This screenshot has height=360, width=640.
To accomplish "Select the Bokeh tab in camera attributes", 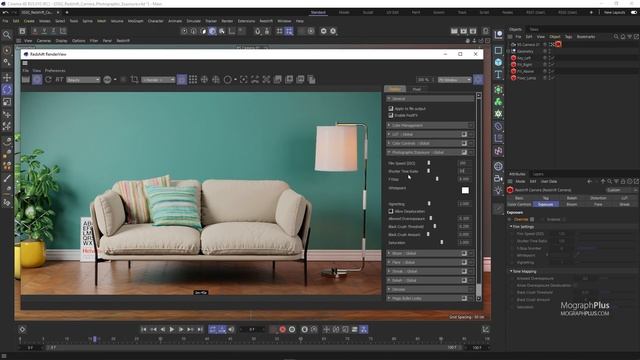I will (572, 198).
